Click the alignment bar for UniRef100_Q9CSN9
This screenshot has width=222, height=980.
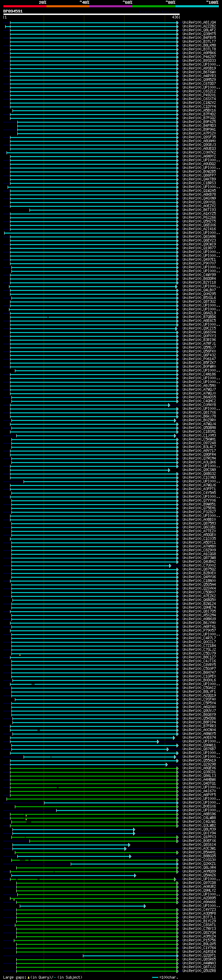90,470
